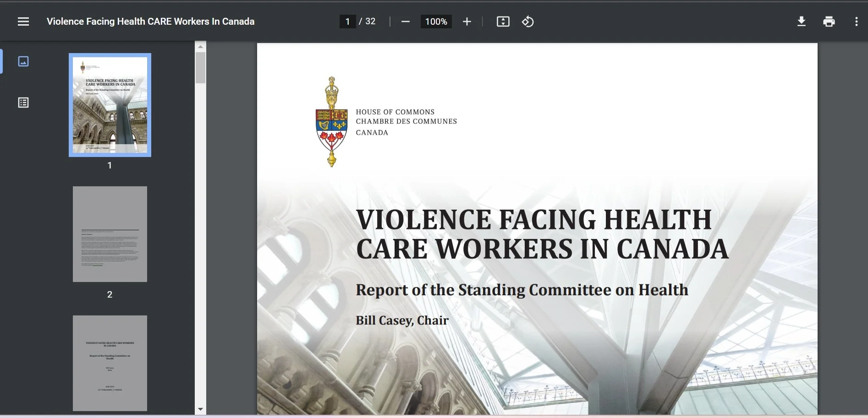Click 'CARE WORKERS IN CANADA' heading line
This screenshot has width=868, height=418.
coord(542,249)
